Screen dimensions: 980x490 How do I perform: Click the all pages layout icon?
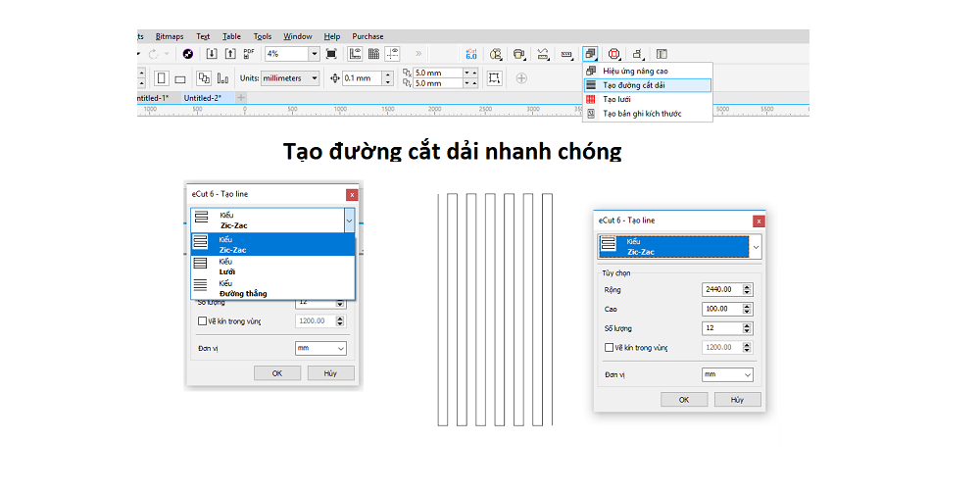point(205,78)
